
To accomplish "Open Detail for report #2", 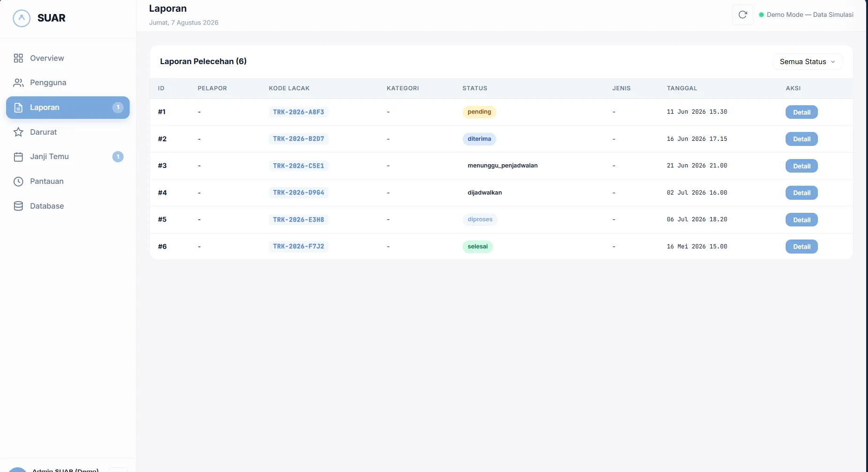I will coord(802,139).
